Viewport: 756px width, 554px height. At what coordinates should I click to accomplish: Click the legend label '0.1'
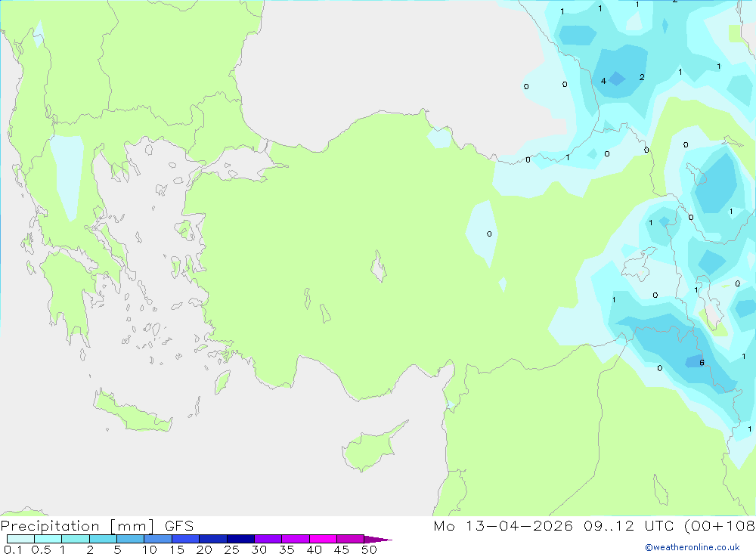13,549
